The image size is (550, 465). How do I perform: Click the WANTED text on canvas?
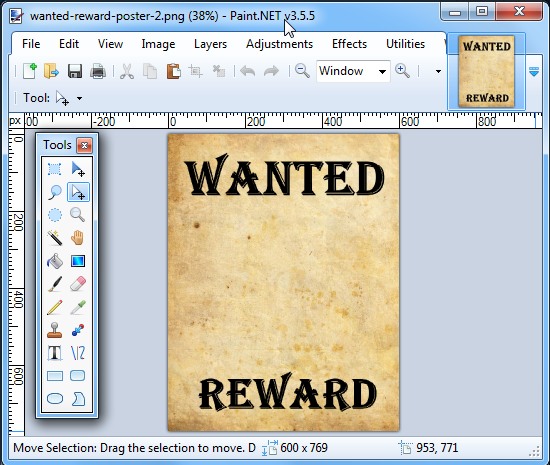pos(284,175)
